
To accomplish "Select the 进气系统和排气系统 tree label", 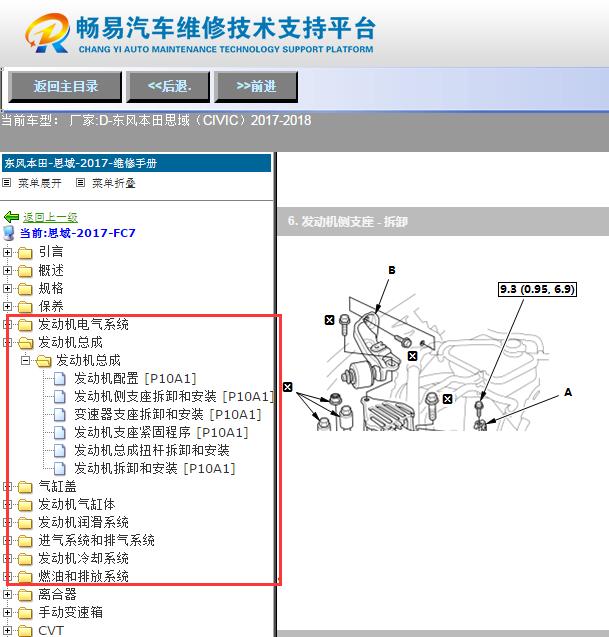I will click(x=96, y=541).
